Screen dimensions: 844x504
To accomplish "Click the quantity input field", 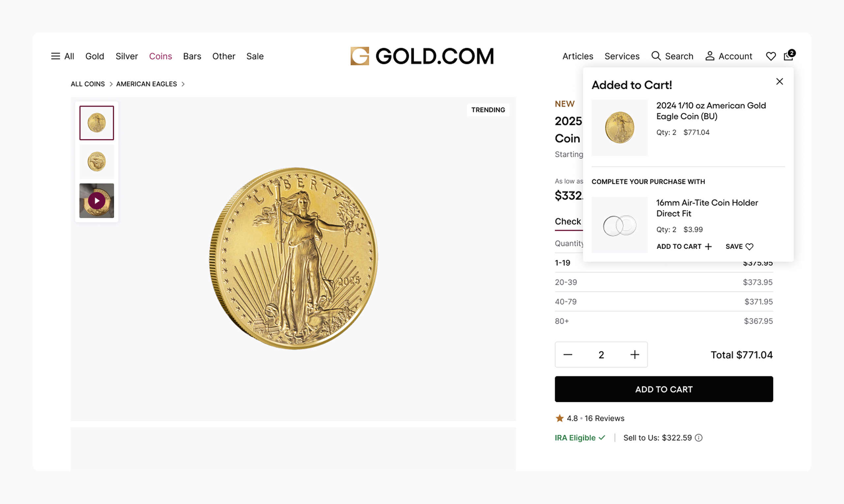I will [x=601, y=354].
